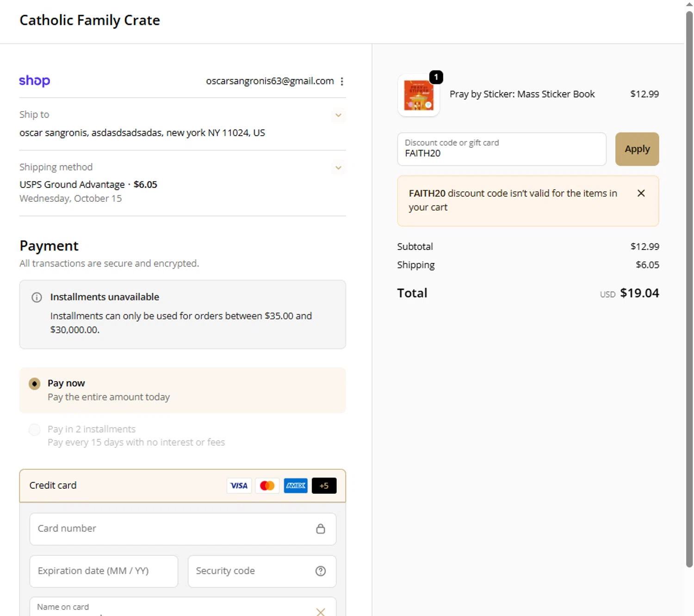Click the American Express card icon
694x616 pixels.
coord(296,485)
